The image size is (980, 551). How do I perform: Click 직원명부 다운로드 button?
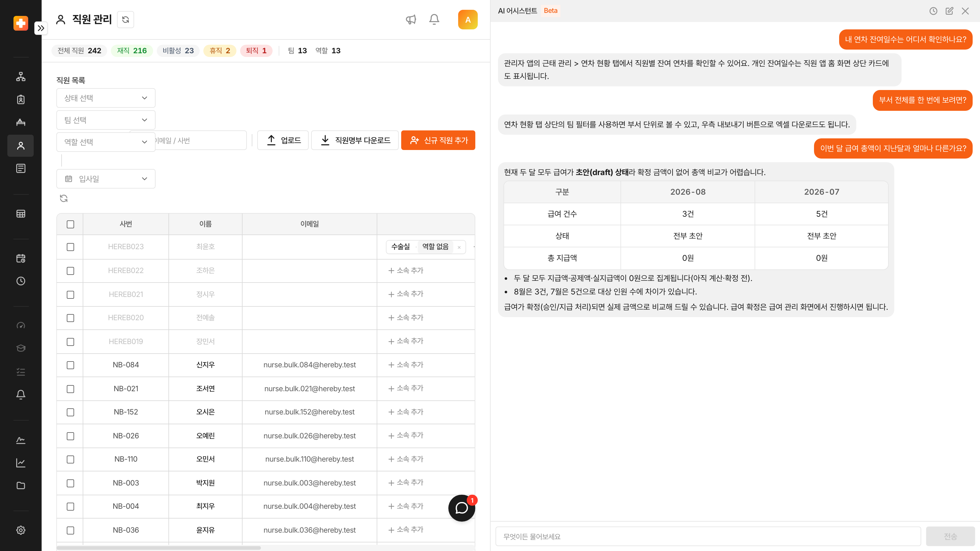(x=355, y=140)
